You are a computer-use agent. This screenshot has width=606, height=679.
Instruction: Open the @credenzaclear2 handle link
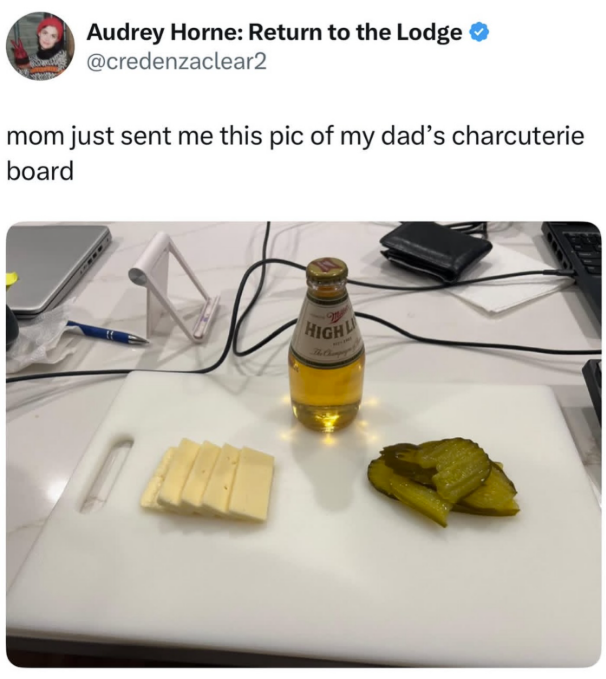[x=177, y=62]
